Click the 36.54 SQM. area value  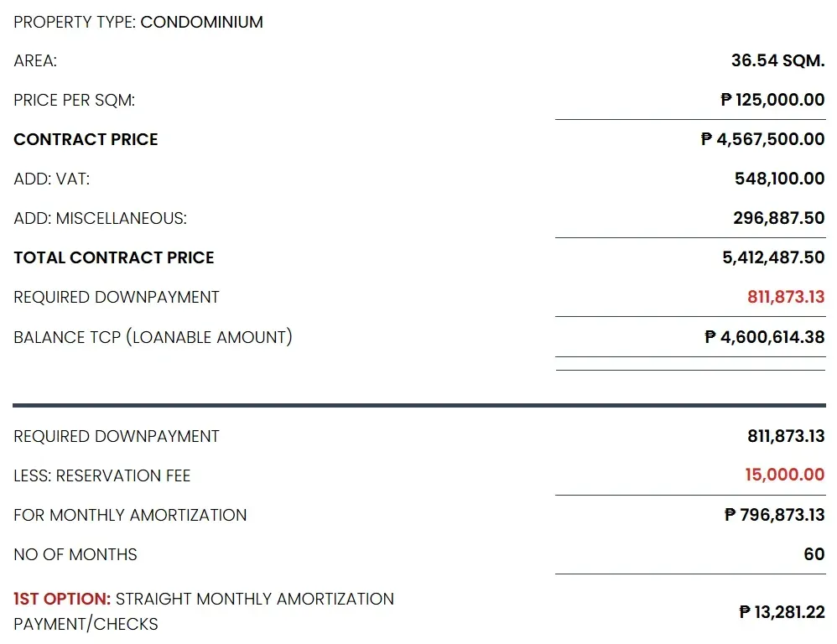[777, 60]
